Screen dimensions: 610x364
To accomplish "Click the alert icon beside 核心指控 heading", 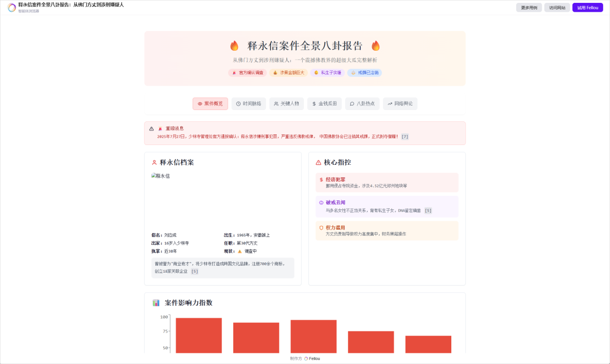I will [319, 162].
